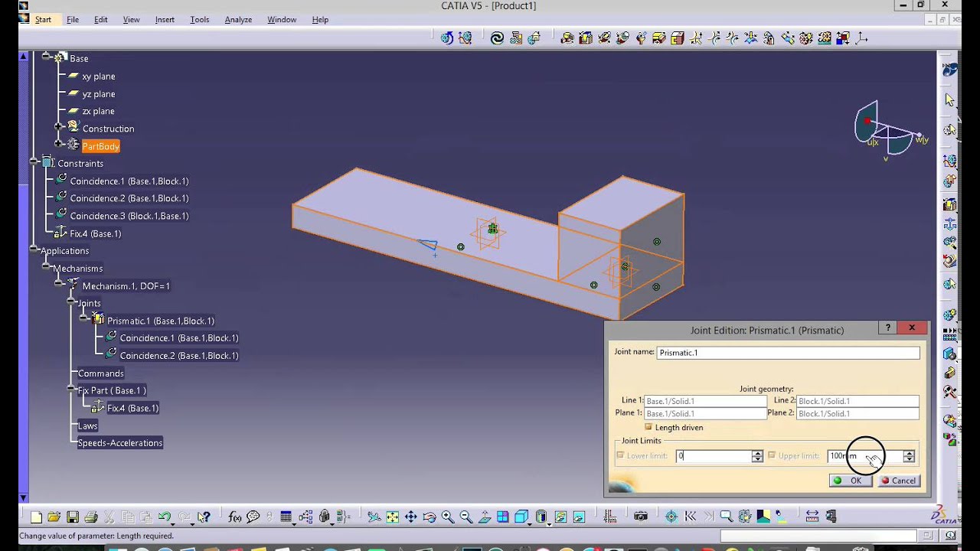Select the Speeds-Accelerations tree item

tap(120, 443)
